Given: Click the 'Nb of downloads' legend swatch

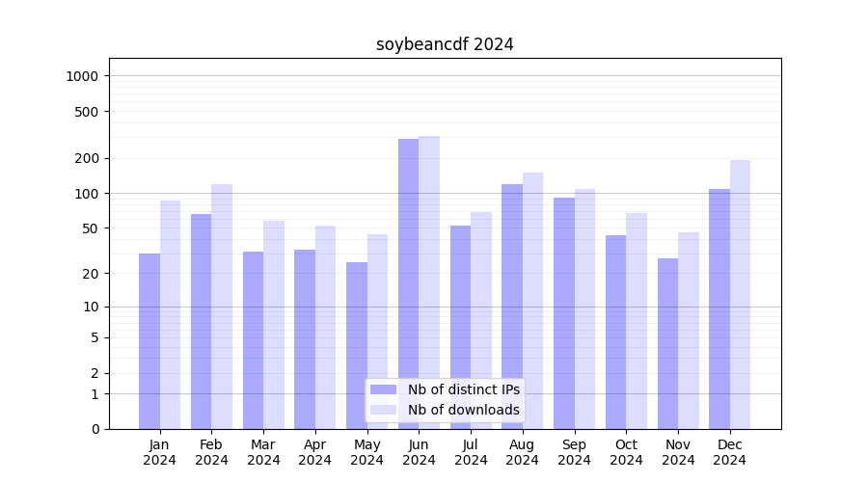Looking at the screenshot, I should [x=383, y=410].
